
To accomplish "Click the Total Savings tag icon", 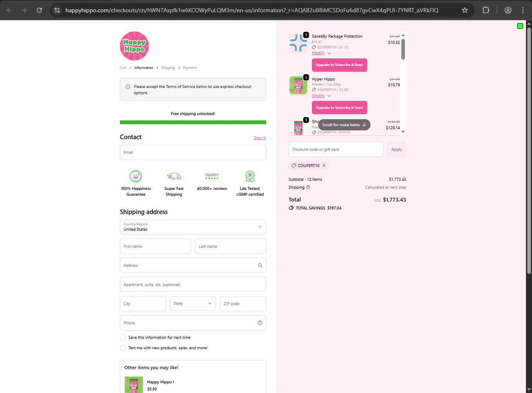I will (x=291, y=208).
